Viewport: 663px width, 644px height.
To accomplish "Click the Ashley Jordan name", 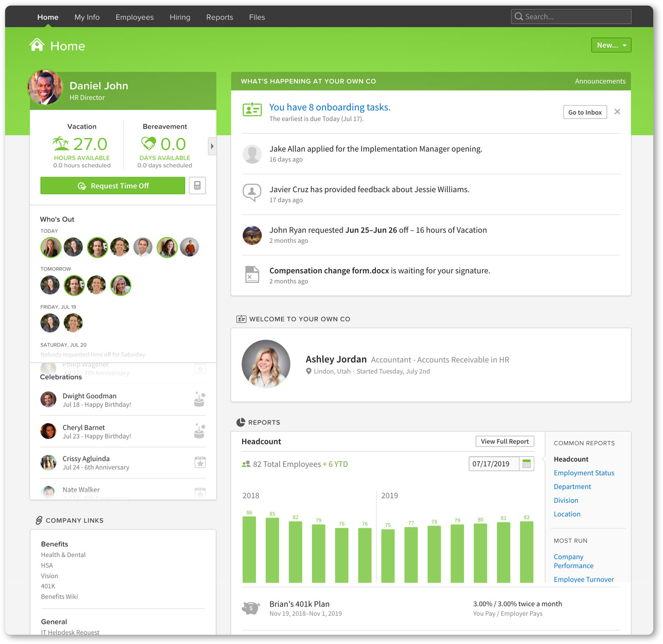I will (x=336, y=359).
